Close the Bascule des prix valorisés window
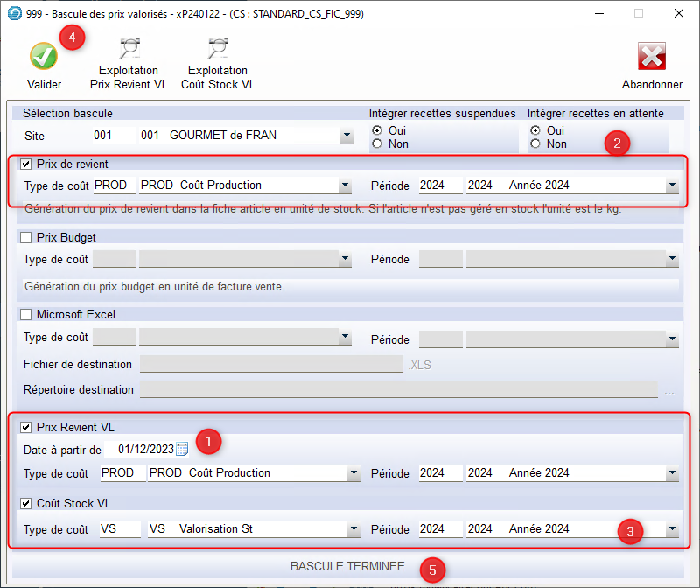This screenshot has height=588, width=700. [x=678, y=14]
